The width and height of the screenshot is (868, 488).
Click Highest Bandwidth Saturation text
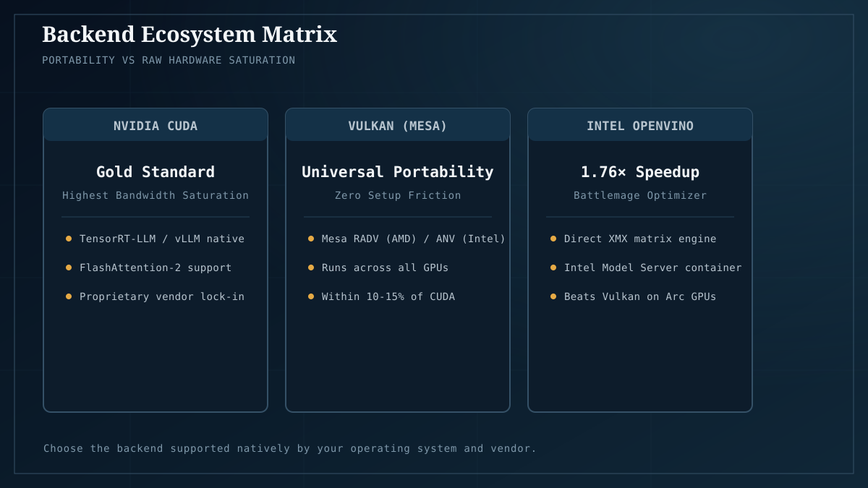(x=156, y=195)
